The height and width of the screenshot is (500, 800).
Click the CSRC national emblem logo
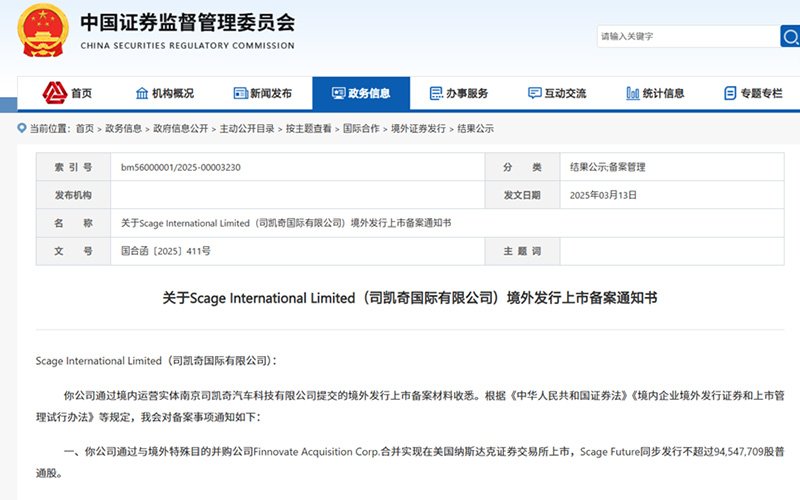tap(43, 30)
